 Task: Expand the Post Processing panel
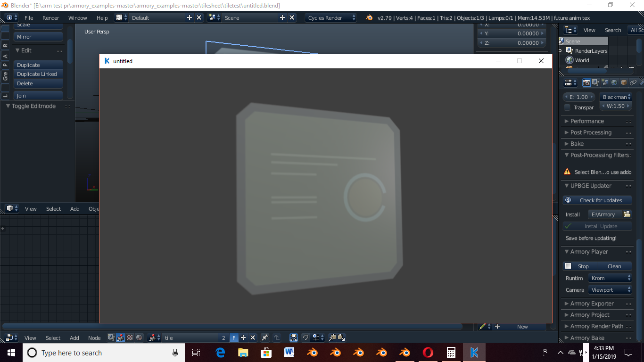[x=589, y=132]
